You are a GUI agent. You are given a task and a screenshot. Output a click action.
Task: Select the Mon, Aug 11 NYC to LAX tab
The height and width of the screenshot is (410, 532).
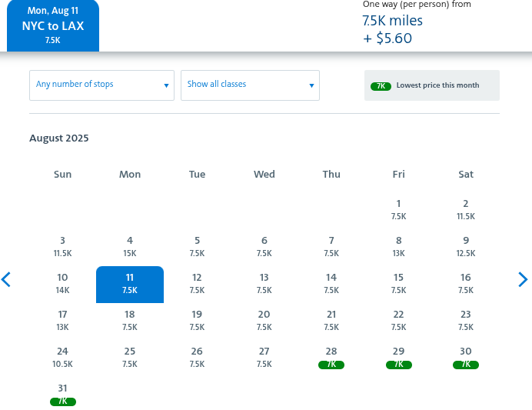[53, 26]
